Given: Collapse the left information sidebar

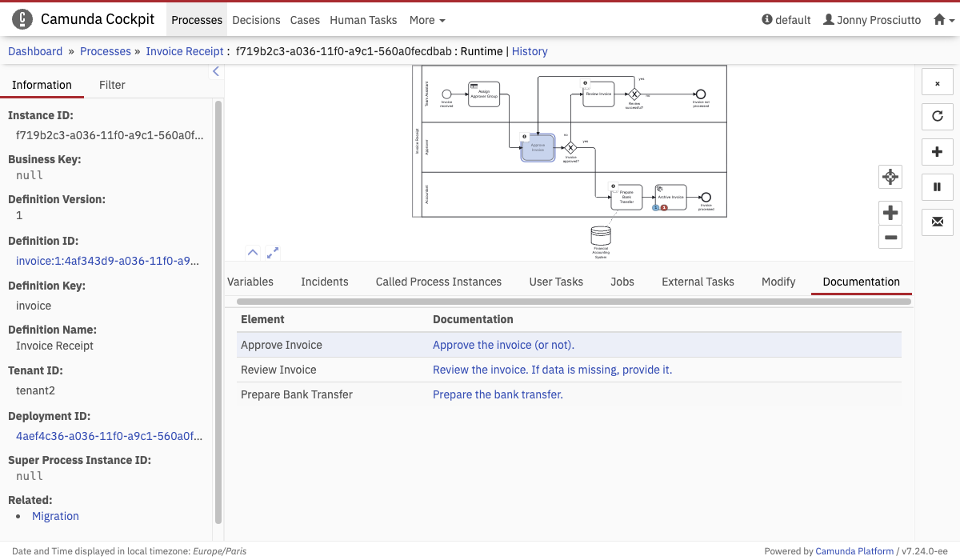Looking at the screenshot, I should [215, 72].
